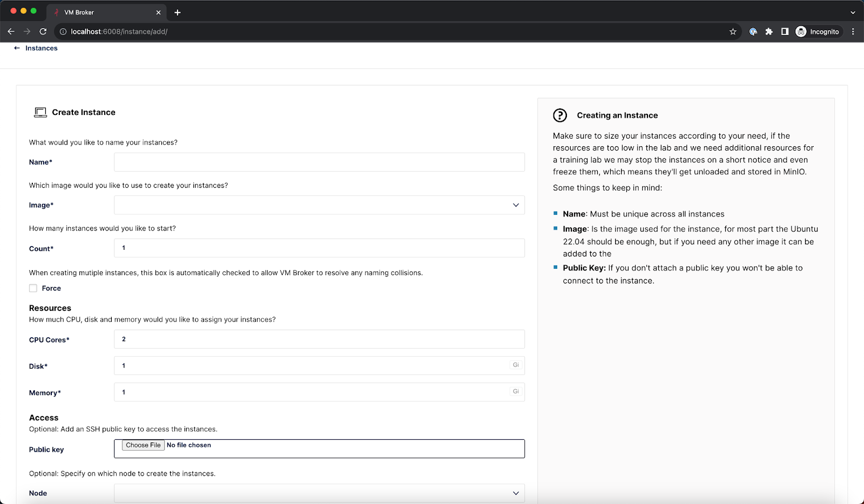Expand the tab search chevron
The width and height of the screenshot is (864, 504).
(x=853, y=12)
